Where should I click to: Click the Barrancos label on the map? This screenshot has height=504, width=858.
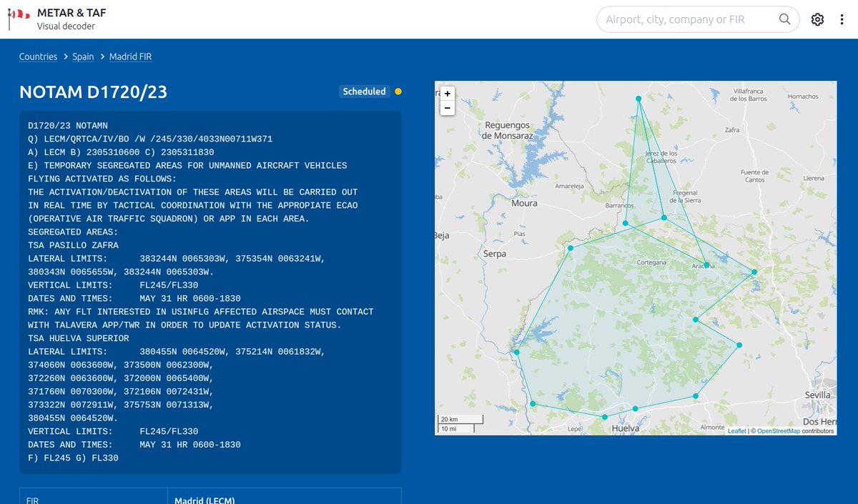tap(620, 206)
